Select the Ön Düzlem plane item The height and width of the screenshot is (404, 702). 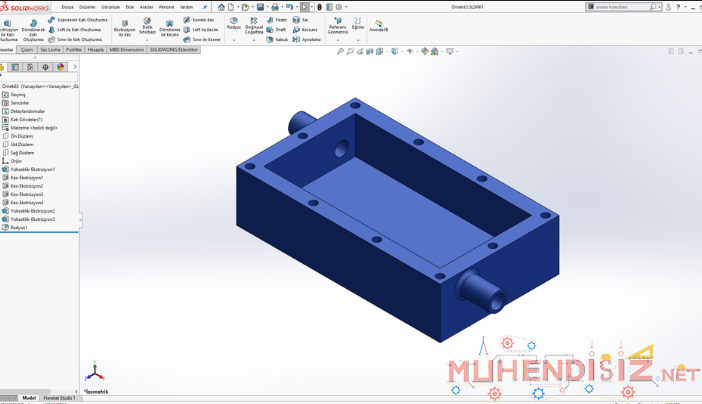coord(22,136)
